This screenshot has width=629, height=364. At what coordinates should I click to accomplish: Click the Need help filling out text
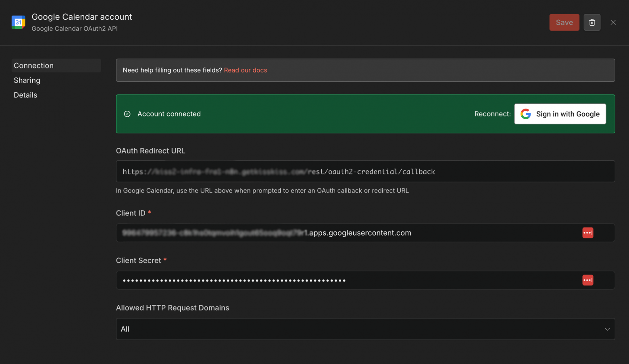[x=172, y=70]
